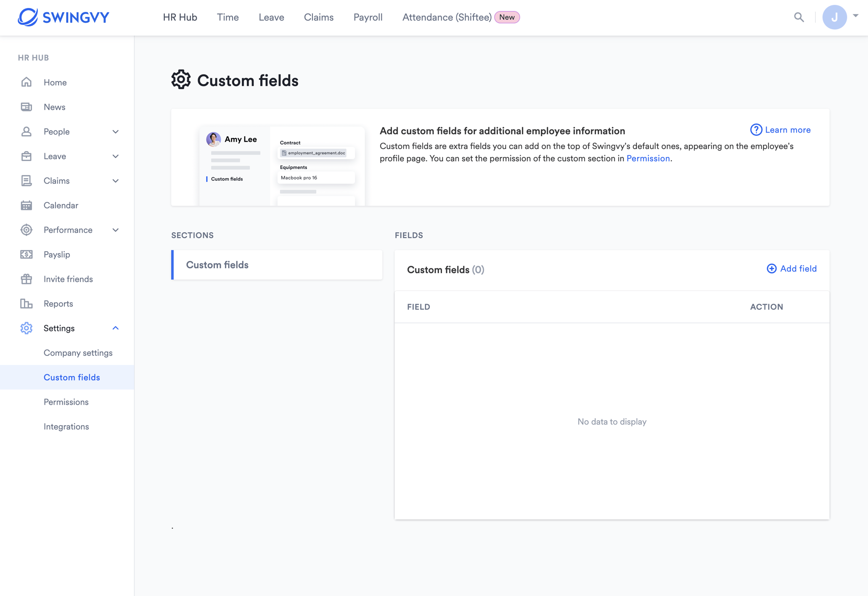Select the Reports chart icon
The image size is (868, 596).
[26, 303]
